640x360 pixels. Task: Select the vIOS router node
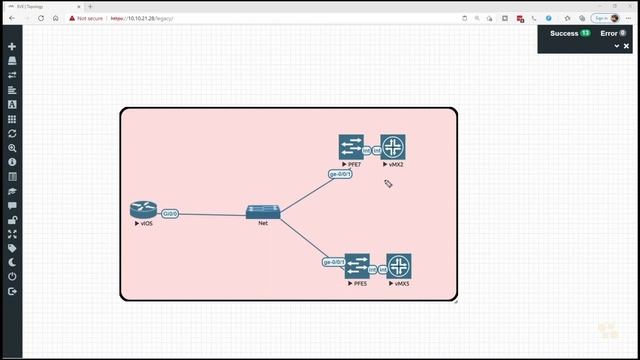[143, 209]
